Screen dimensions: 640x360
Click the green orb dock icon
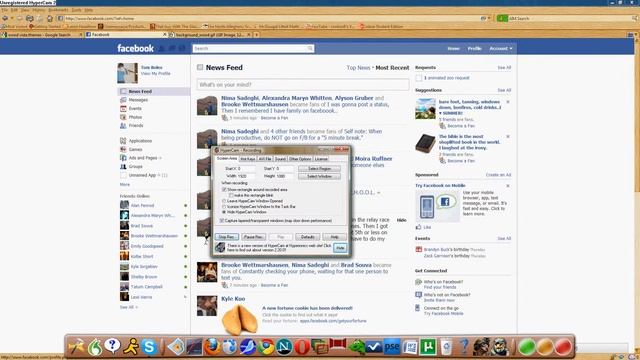pyautogui.click(x=527, y=347)
